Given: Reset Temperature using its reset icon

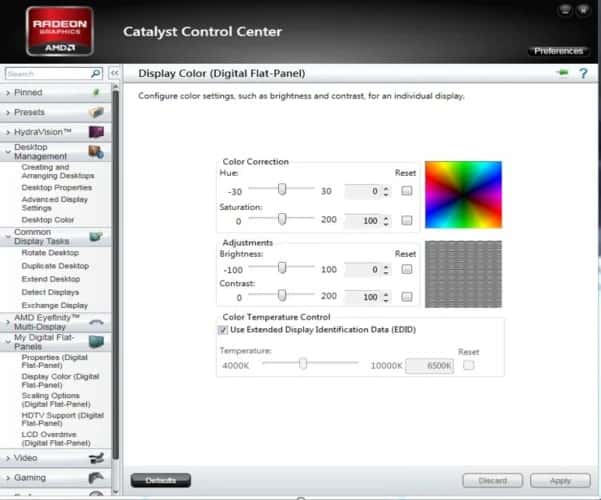Looking at the screenshot, I should [x=468, y=365].
